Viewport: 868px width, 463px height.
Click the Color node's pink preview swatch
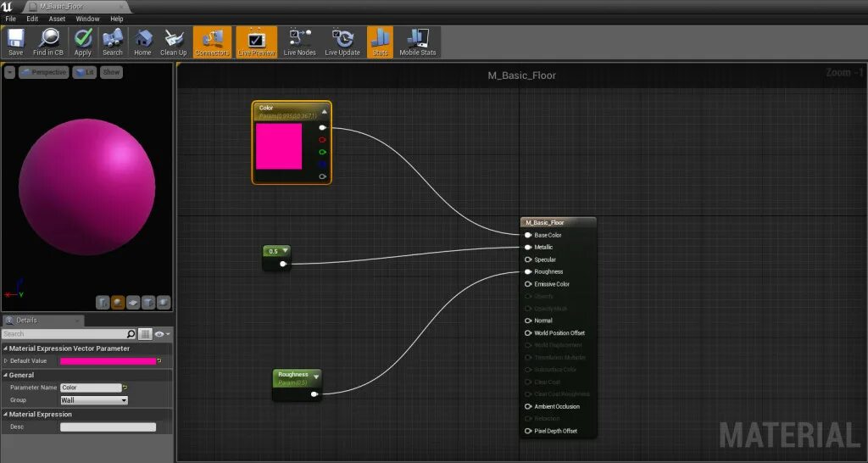pyautogui.click(x=279, y=146)
